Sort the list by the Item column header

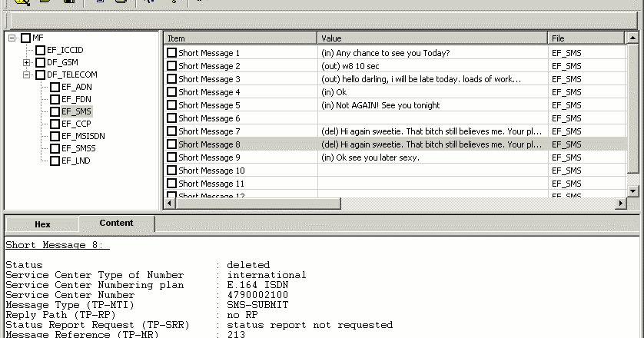(240, 38)
